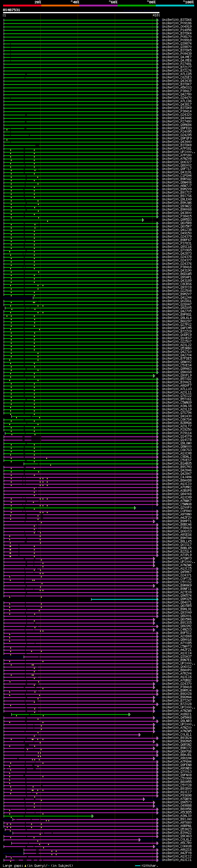Click the green alignment bar for A1BQI1

71,714
